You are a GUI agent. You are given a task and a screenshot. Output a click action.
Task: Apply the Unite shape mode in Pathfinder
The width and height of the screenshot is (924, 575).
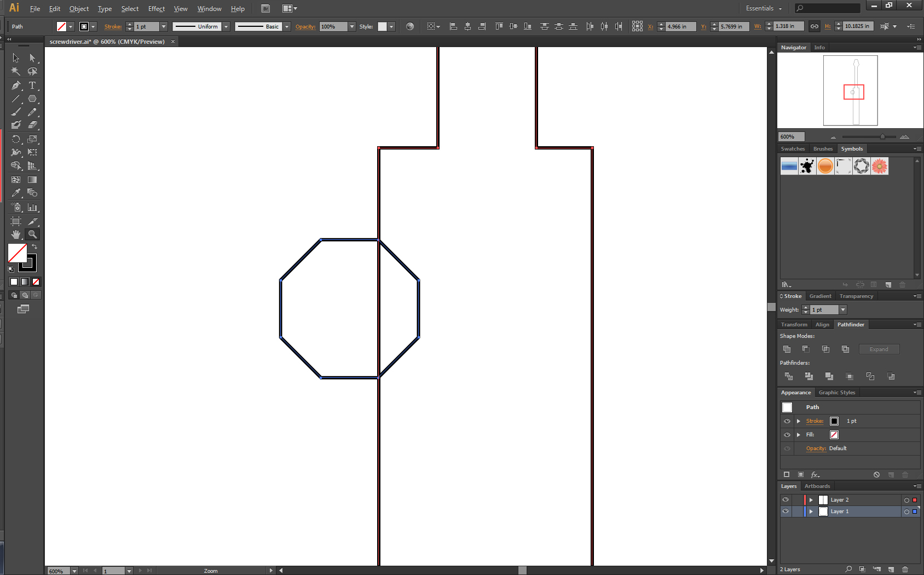pyautogui.click(x=787, y=349)
